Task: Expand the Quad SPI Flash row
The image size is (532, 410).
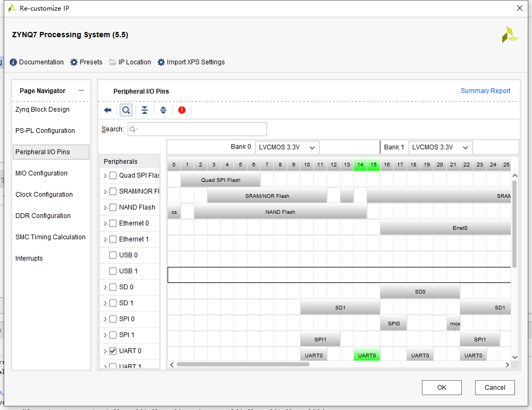Action: pos(105,175)
